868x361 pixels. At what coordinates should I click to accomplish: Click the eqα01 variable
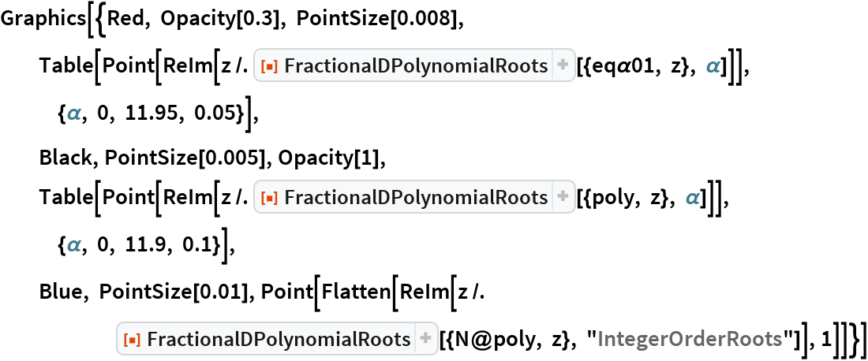[x=619, y=67]
